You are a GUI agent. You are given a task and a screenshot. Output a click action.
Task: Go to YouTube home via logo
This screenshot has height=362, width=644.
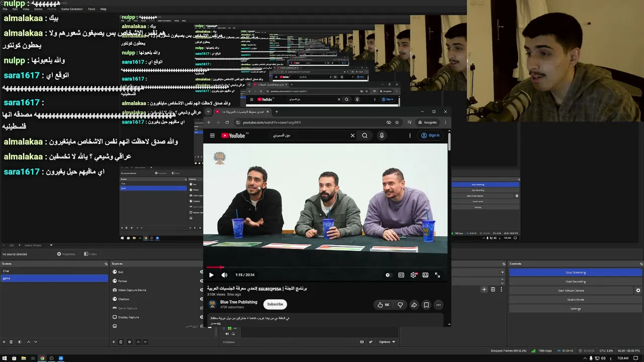tap(233, 135)
